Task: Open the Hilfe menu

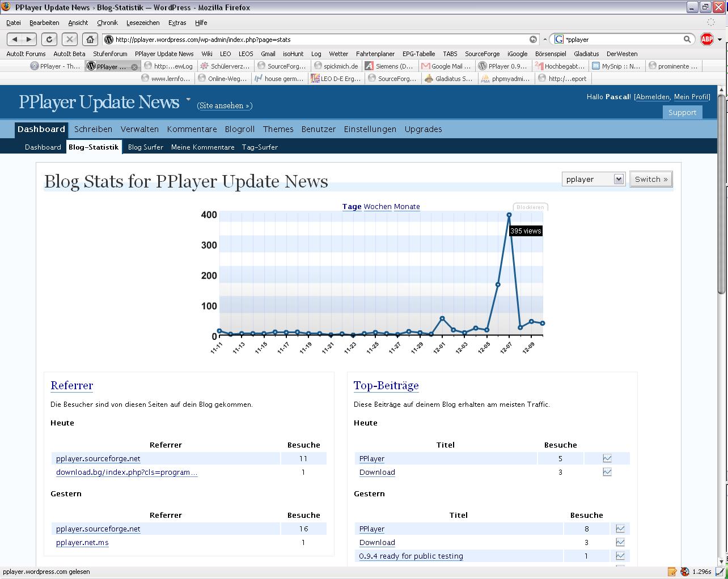Action: coord(201,23)
